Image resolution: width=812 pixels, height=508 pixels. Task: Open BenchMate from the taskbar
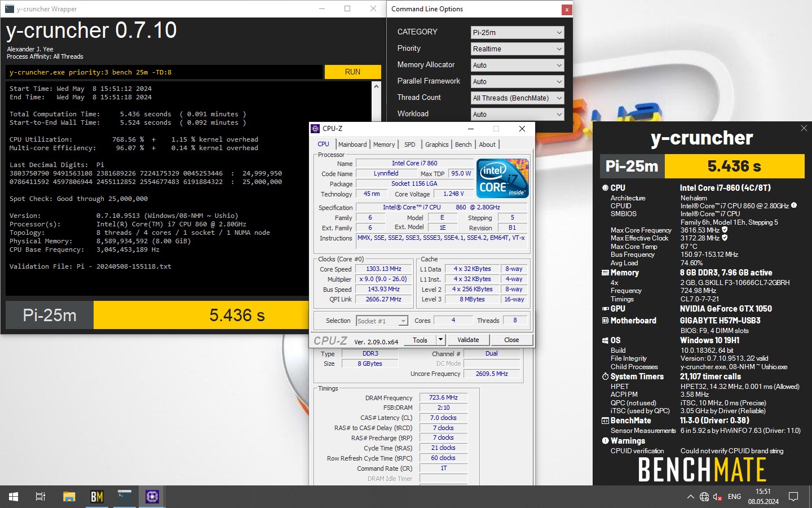tap(97, 497)
